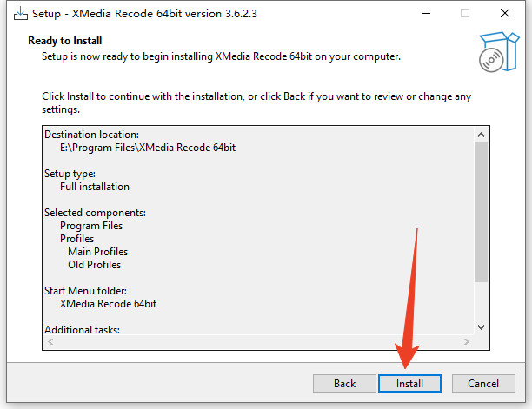
Task: Go Back to the previous setup step
Action: coord(344,383)
